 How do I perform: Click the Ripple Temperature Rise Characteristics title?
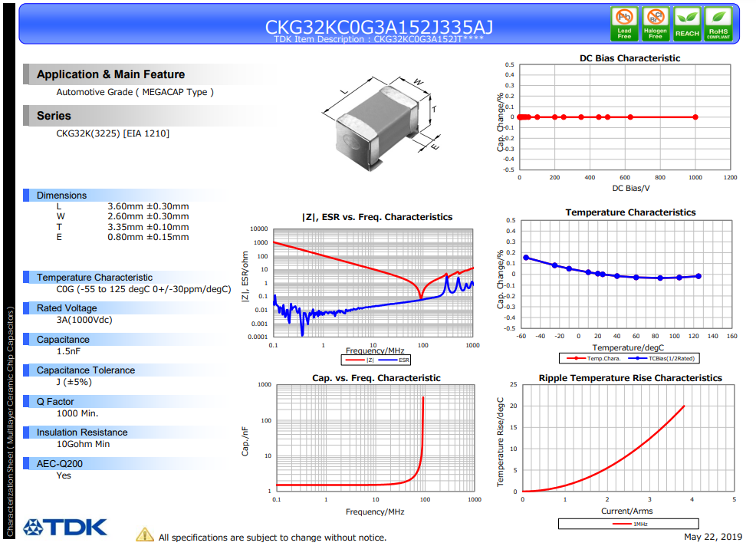[630, 378]
